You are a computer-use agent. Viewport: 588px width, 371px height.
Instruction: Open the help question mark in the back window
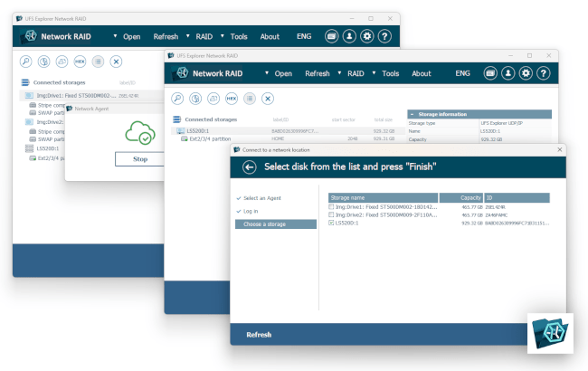[384, 36]
